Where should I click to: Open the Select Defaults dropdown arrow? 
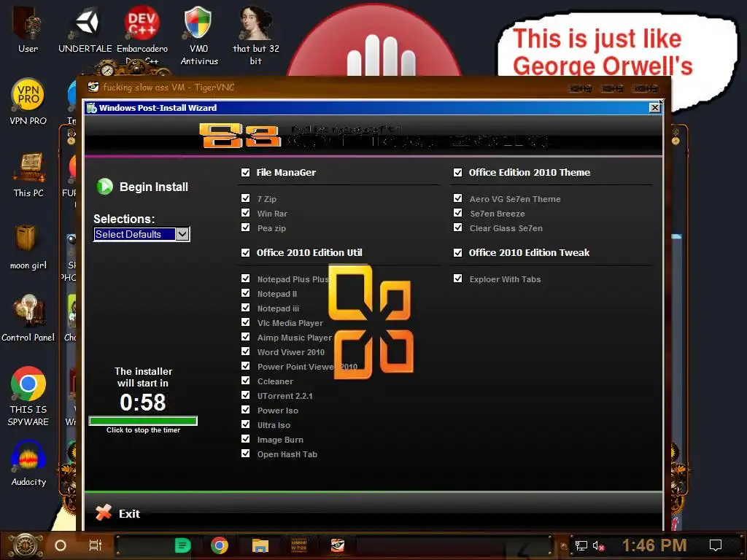click(182, 234)
